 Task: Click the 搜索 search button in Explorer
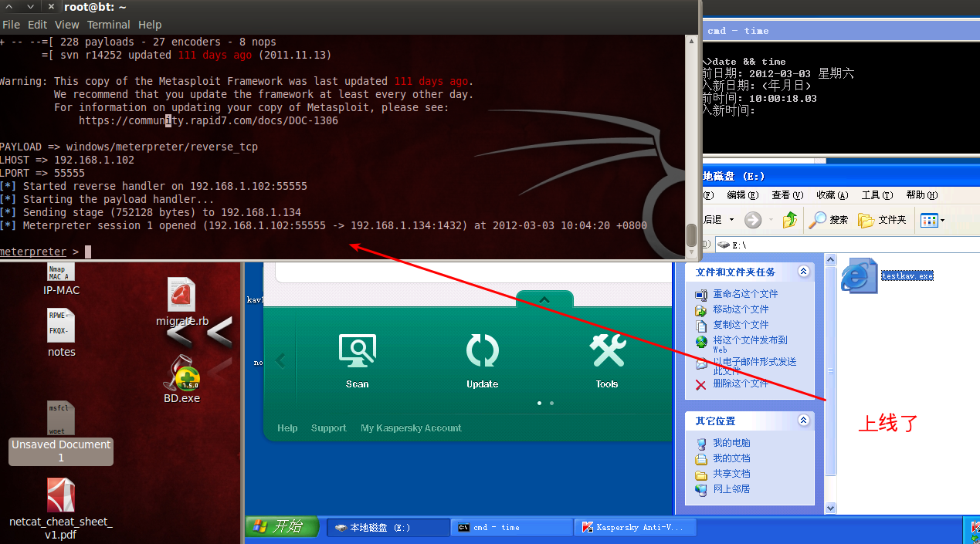[x=829, y=220]
